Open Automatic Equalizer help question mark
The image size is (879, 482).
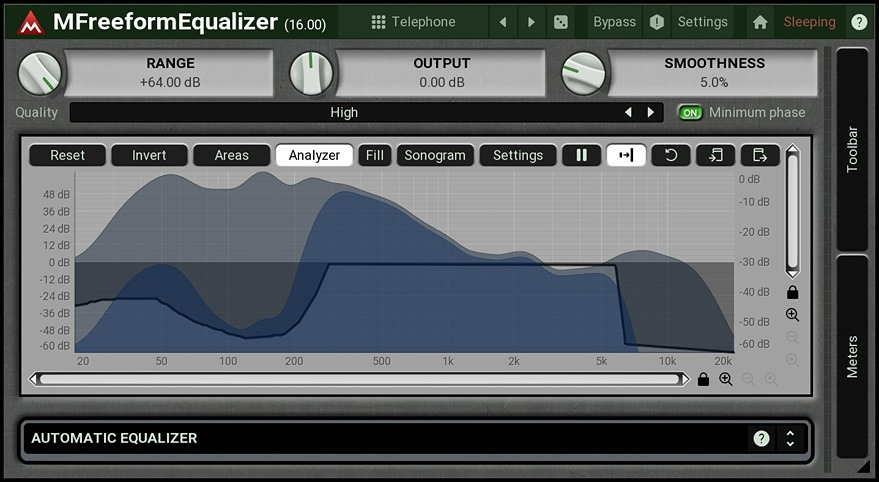click(761, 438)
